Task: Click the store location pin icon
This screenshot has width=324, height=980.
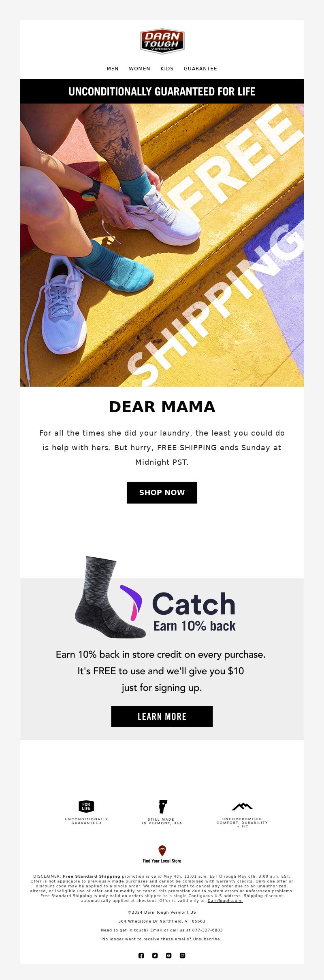Action: pyautogui.click(x=162, y=850)
